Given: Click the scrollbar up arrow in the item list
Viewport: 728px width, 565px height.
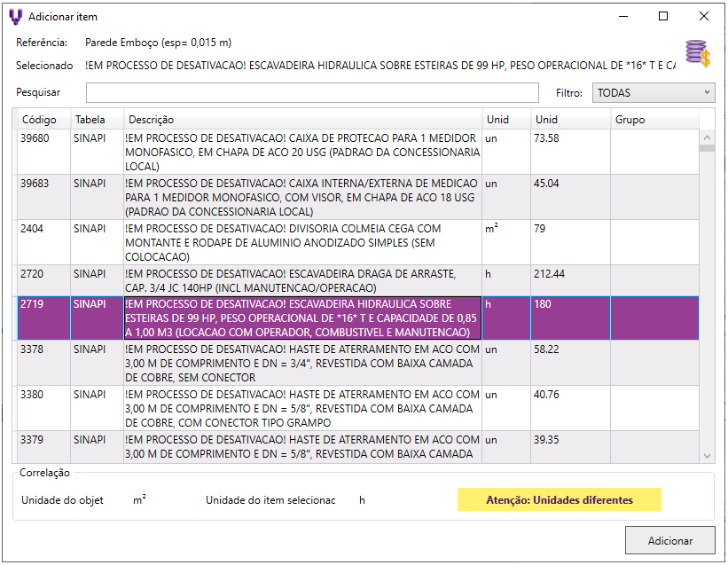Looking at the screenshot, I should pyautogui.click(x=707, y=137).
